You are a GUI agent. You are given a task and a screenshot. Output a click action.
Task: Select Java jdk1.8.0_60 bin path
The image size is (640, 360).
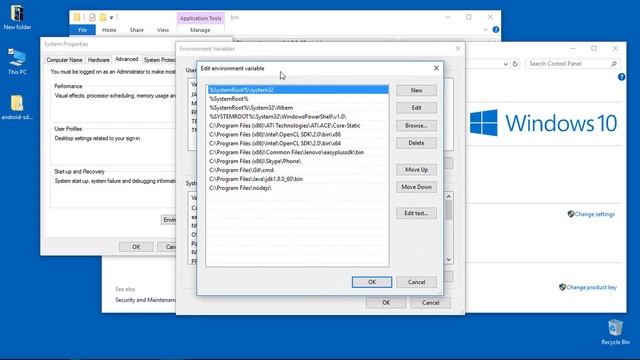coord(298,179)
